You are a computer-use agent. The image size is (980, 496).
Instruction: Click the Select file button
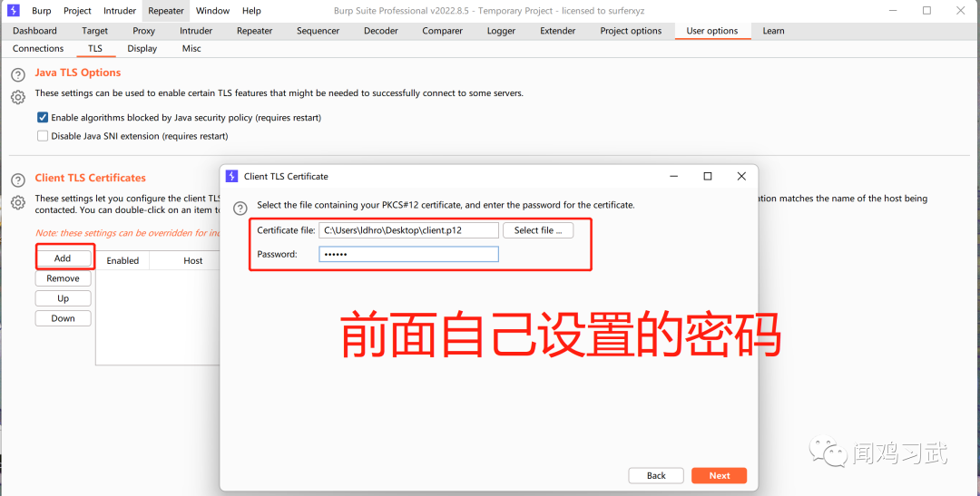coord(538,230)
